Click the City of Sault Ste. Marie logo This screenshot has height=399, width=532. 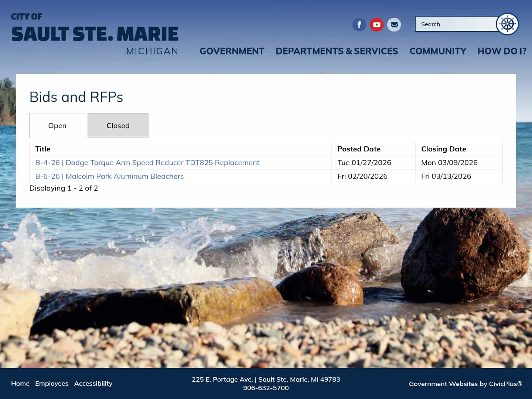[x=95, y=33]
